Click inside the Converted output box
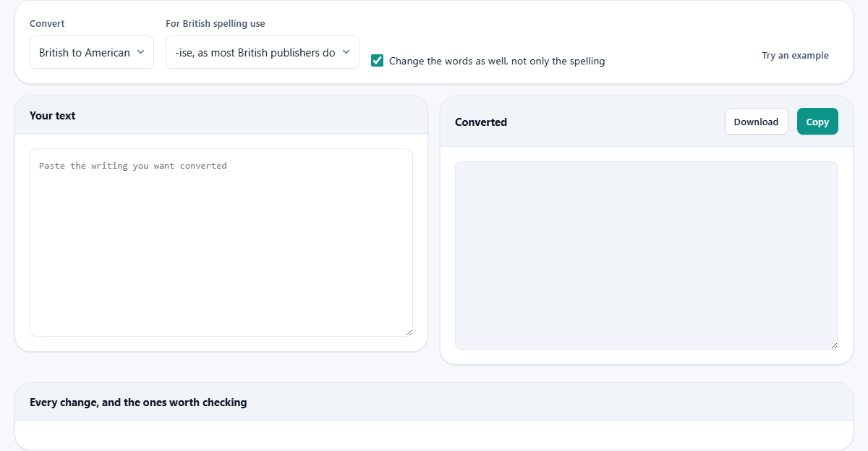 coord(647,256)
